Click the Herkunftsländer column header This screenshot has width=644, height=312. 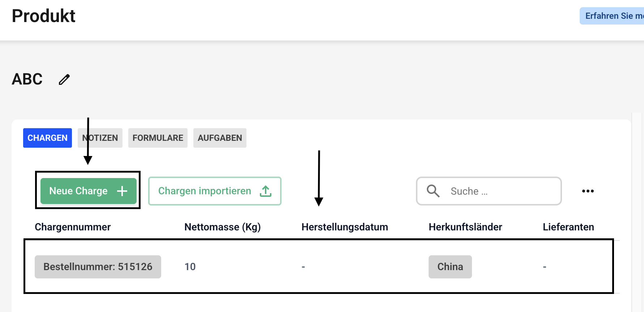[465, 227]
